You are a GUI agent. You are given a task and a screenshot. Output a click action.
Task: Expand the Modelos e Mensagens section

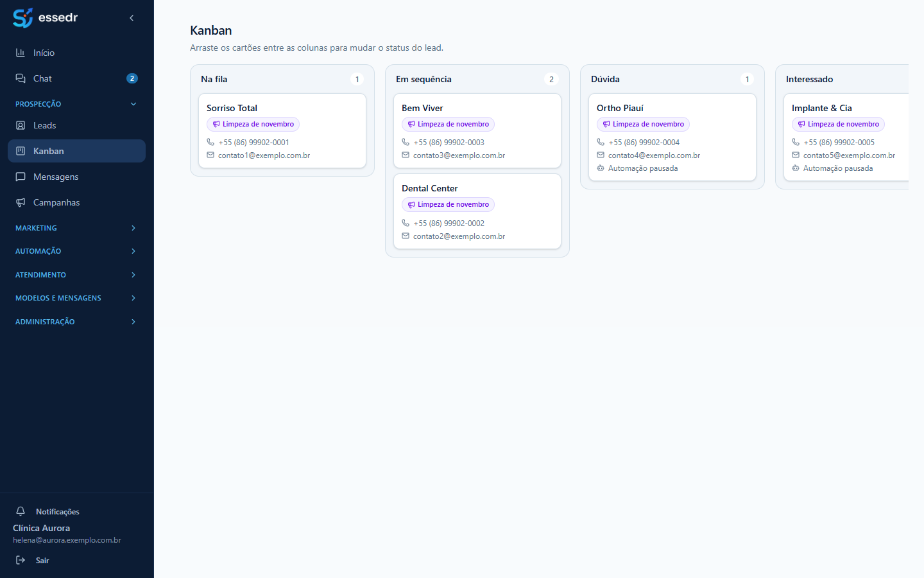coord(76,298)
